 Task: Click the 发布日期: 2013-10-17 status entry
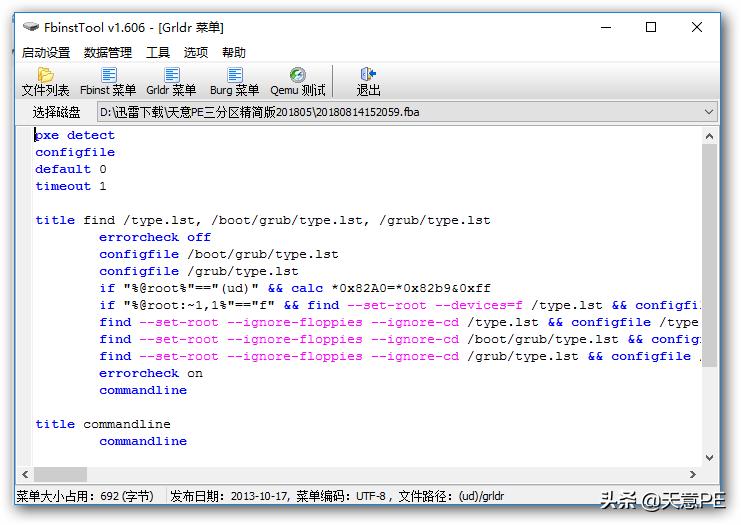pyautogui.click(x=229, y=496)
